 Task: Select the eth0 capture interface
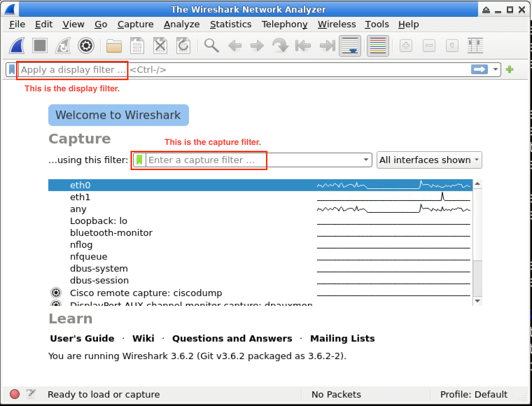80,185
